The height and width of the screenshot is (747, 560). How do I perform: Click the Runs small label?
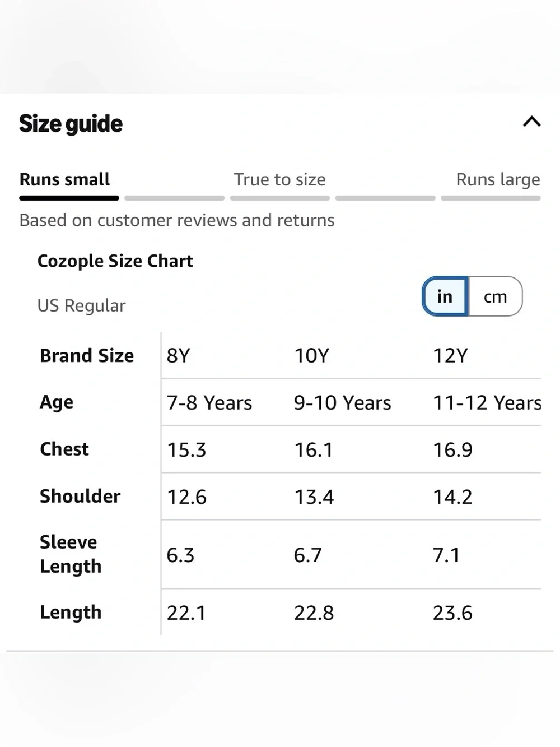click(x=64, y=179)
